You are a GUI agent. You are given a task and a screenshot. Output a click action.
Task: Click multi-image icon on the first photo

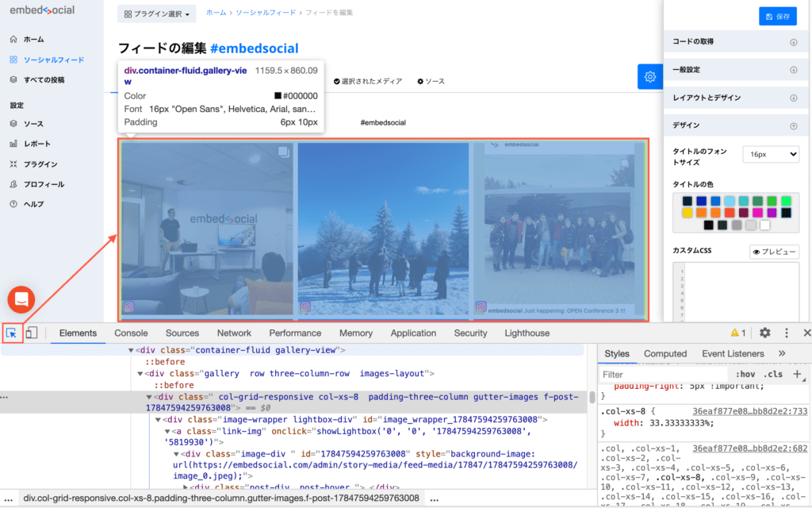pyautogui.click(x=283, y=152)
